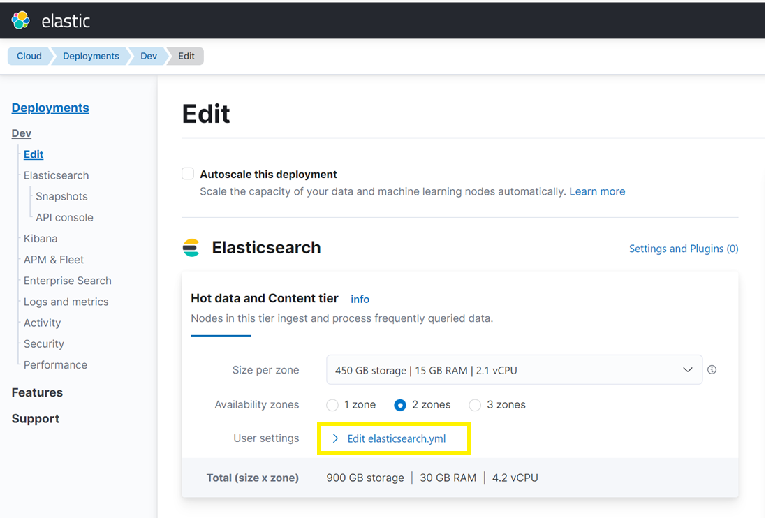Click the info link next to Hot data tier
Image resolution: width=780 pixels, height=532 pixels.
(360, 299)
